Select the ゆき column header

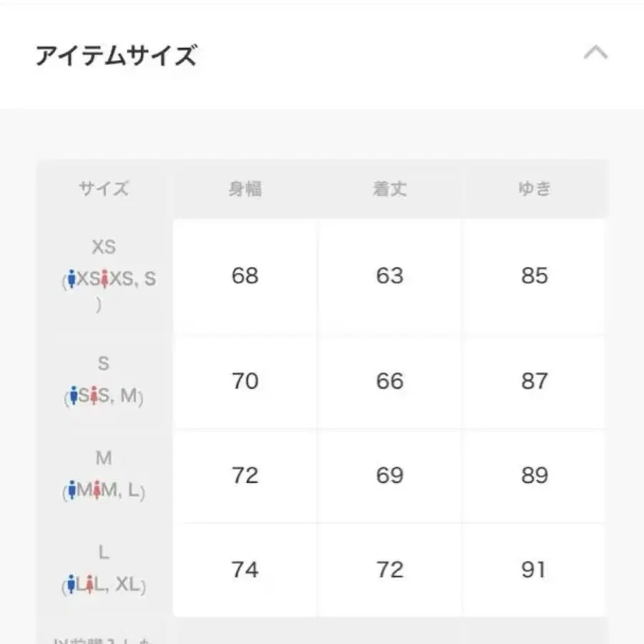coord(534,189)
